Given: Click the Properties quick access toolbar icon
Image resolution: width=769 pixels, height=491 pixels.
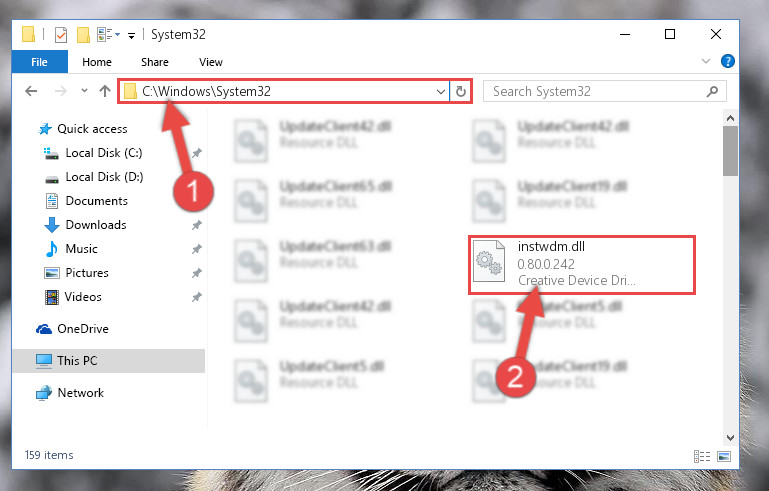Looking at the screenshot, I should pyautogui.click(x=61, y=35).
